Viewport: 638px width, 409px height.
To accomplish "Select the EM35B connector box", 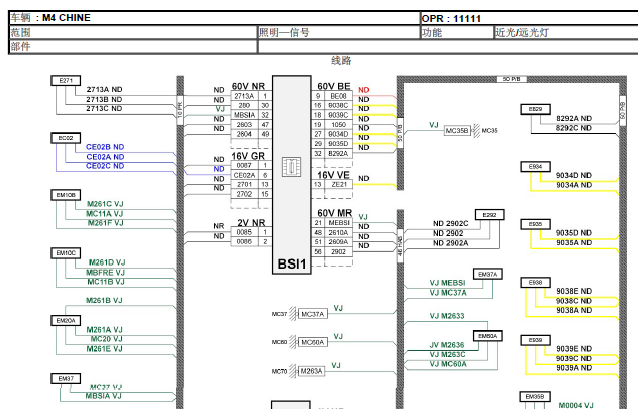I will [535, 396].
